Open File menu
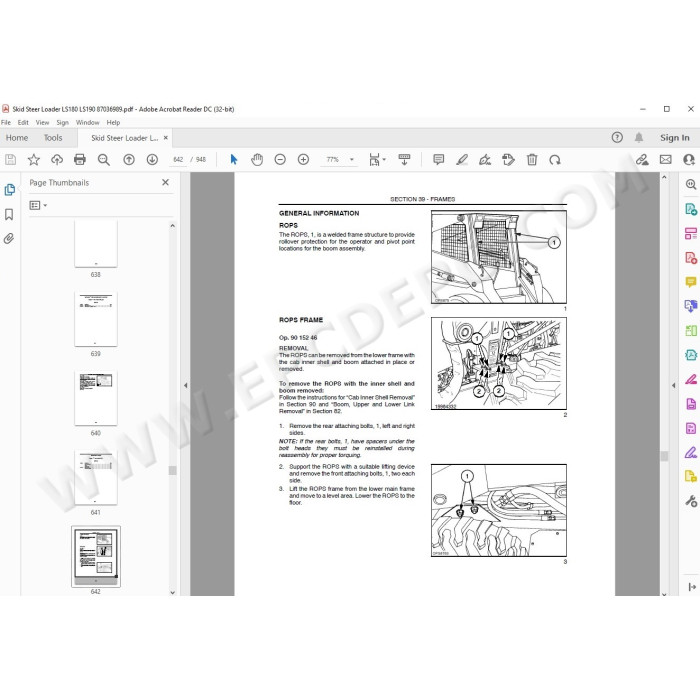The height and width of the screenshot is (700, 700). (x=6, y=122)
